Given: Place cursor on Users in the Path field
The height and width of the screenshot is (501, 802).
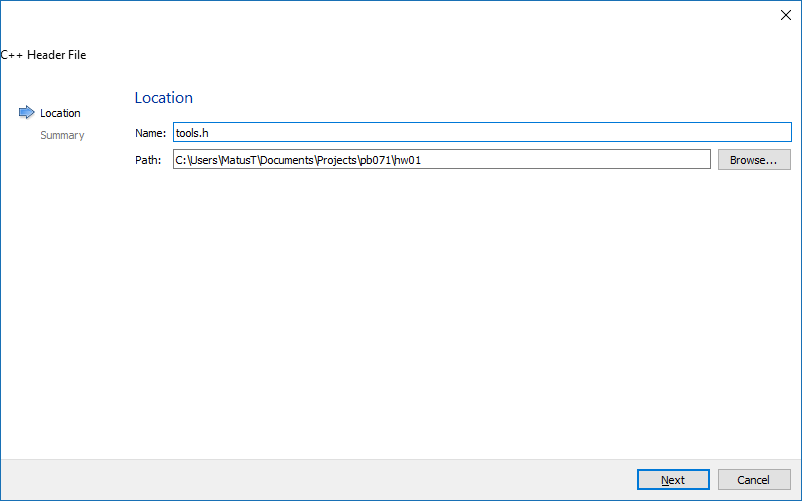Looking at the screenshot, I should point(204,160).
